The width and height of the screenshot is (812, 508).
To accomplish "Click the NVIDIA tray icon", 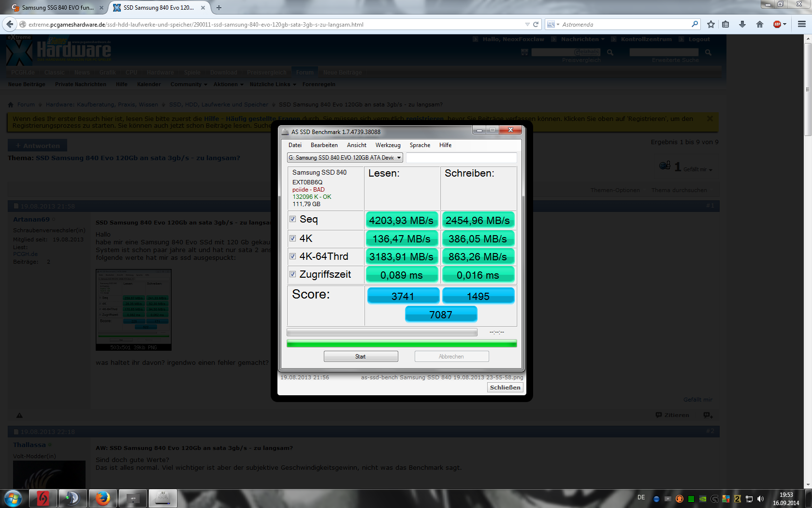I will pyautogui.click(x=703, y=499).
